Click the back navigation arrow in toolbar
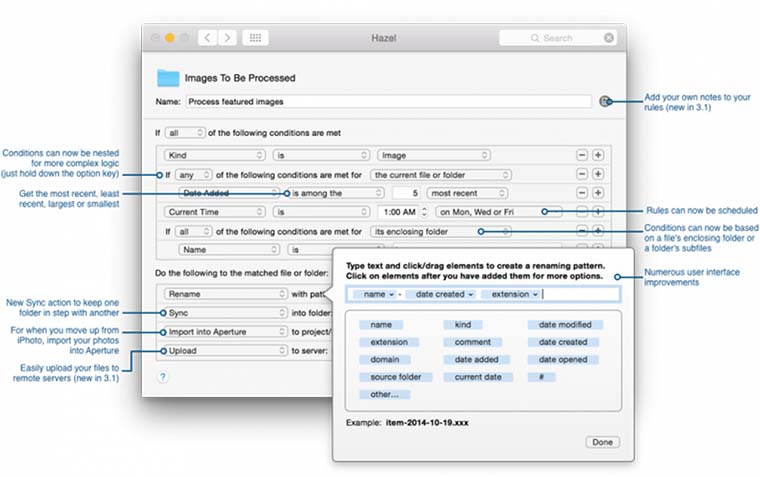This screenshot has height=477, width=760. [207, 37]
